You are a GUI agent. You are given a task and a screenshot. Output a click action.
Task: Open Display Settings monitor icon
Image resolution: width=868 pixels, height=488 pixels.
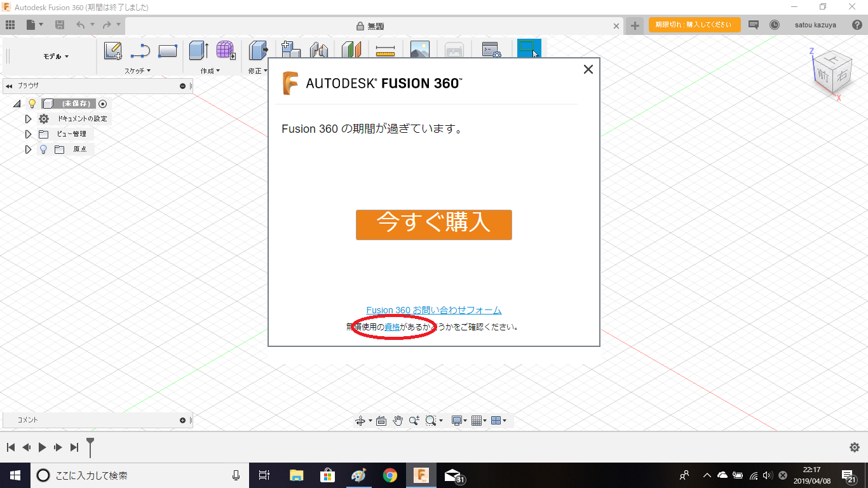click(x=456, y=420)
